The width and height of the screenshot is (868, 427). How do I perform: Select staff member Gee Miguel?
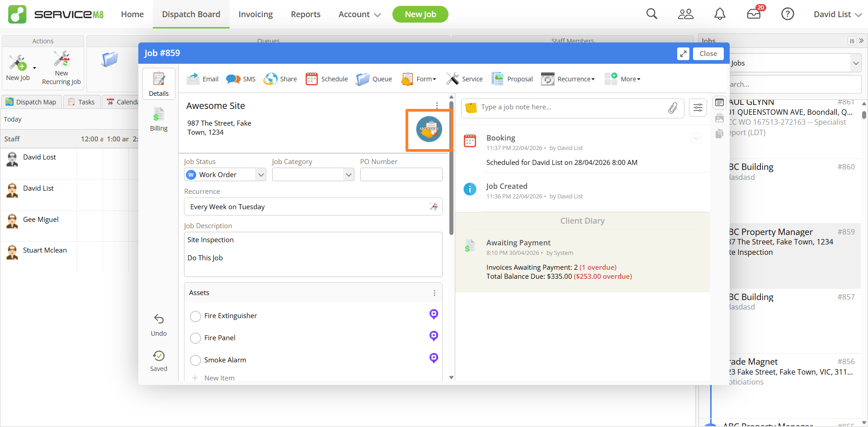41,220
